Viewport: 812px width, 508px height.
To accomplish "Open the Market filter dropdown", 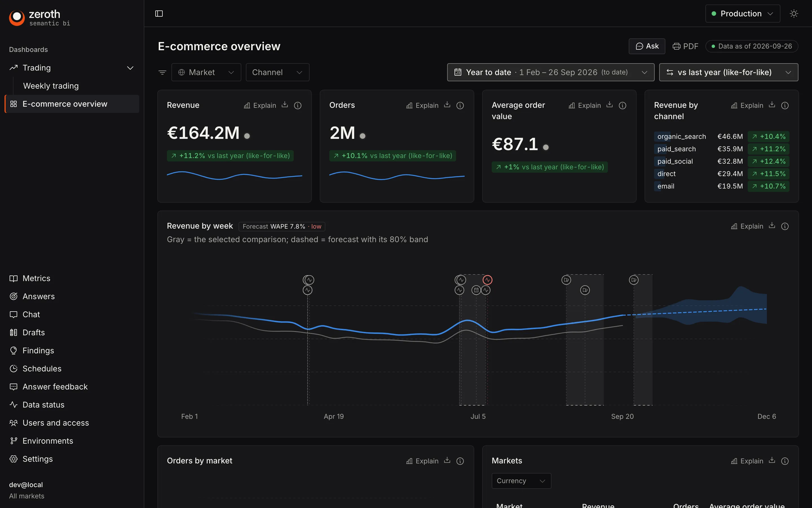I will 206,72.
